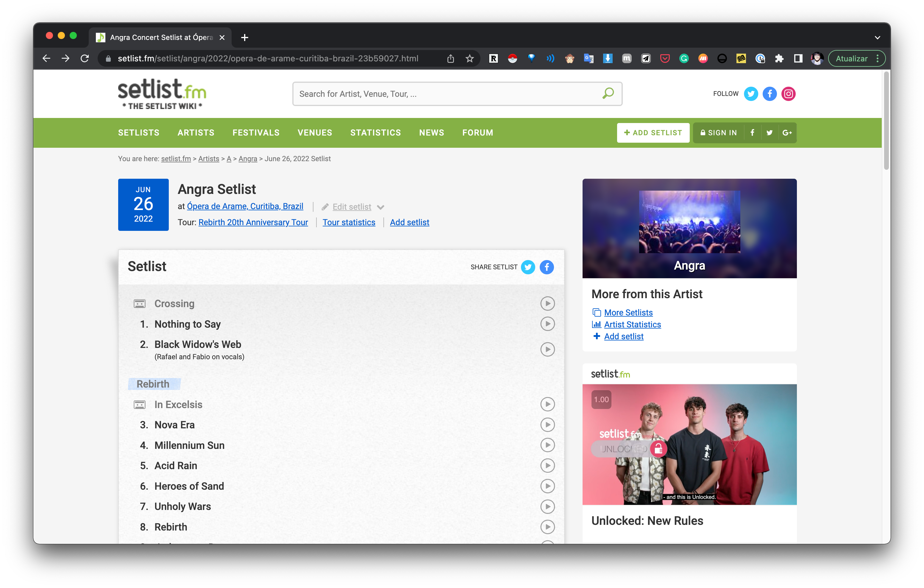
Task: Open Chrome menu three dots
Action: (x=878, y=58)
